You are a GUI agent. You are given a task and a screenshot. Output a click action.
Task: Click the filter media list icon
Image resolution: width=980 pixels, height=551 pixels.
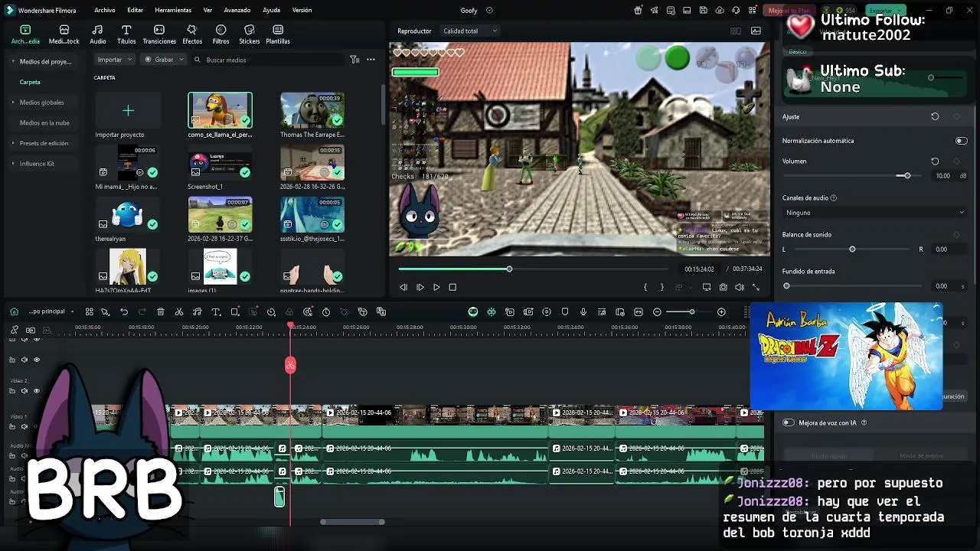pos(354,59)
